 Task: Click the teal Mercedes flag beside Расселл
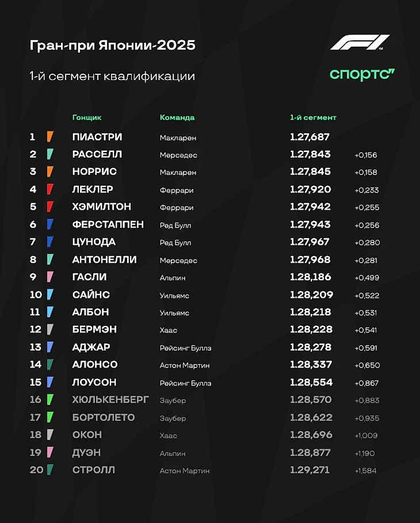(x=50, y=154)
